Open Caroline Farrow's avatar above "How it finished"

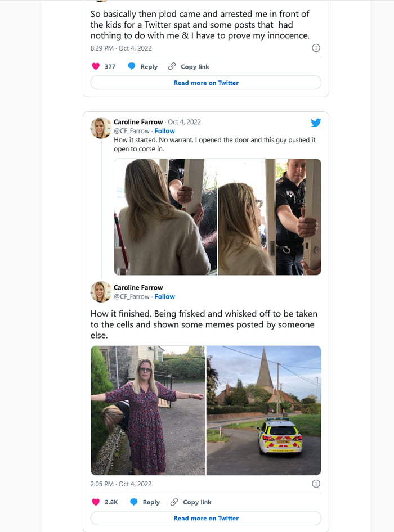101,292
